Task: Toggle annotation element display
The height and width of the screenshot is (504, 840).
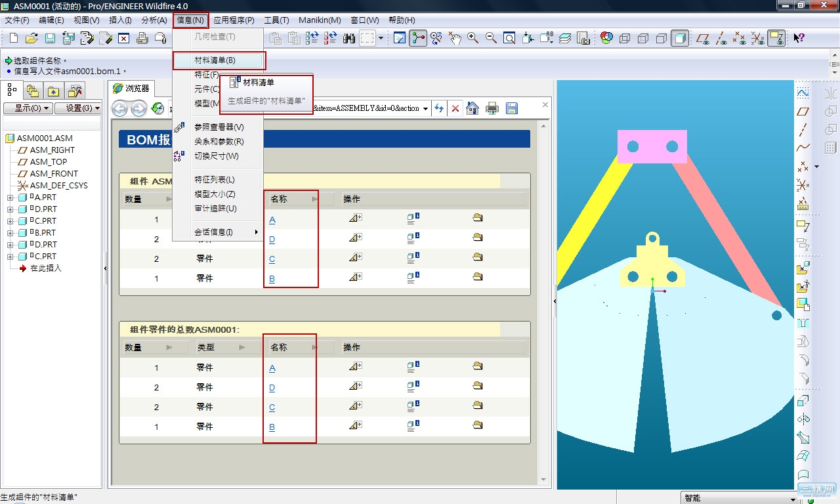Action: [x=777, y=38]
